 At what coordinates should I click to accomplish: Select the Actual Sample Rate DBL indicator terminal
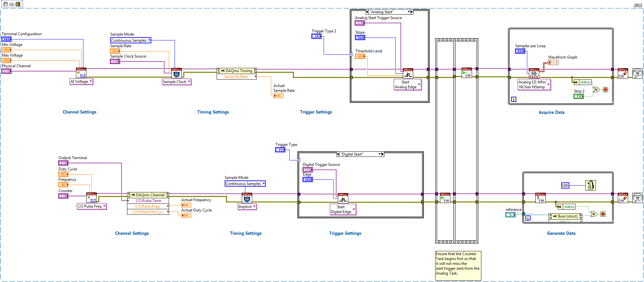278,96
